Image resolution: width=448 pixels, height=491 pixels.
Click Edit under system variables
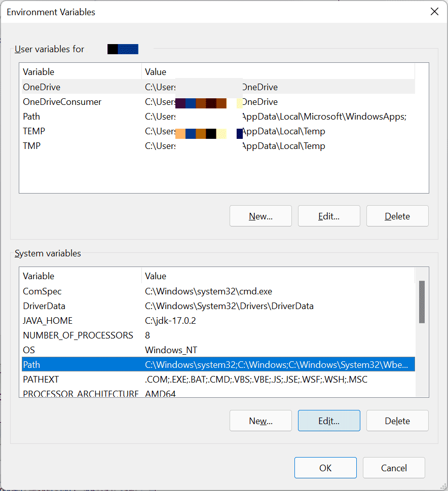329,421
